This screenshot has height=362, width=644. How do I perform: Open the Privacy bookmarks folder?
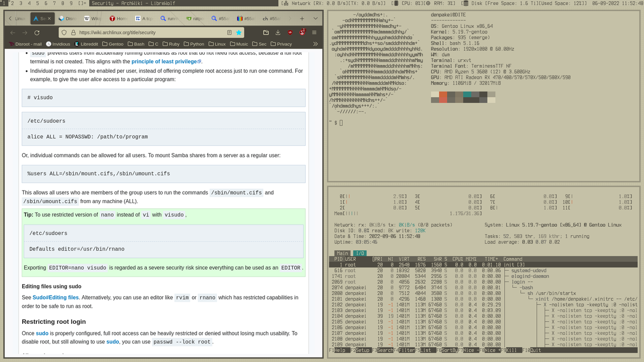(x=281, y=44)
